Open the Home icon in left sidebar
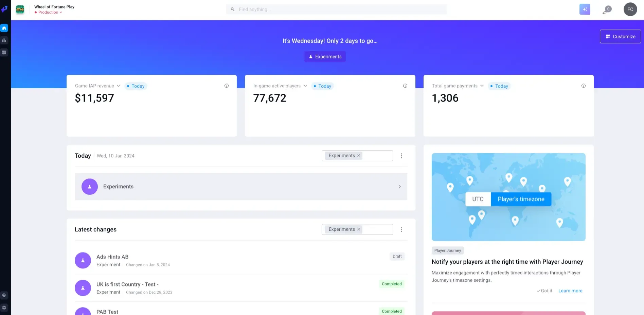644x315 pixels. [4, 28]
